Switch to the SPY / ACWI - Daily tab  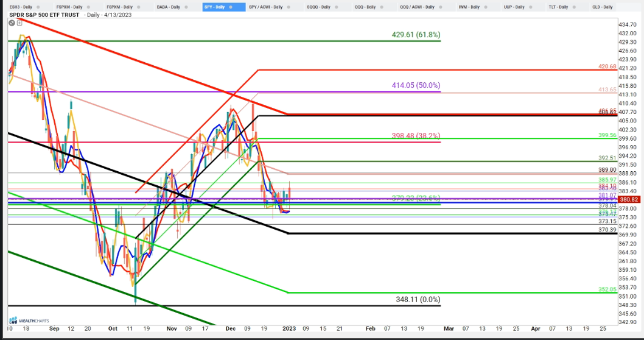click(271, 7)
